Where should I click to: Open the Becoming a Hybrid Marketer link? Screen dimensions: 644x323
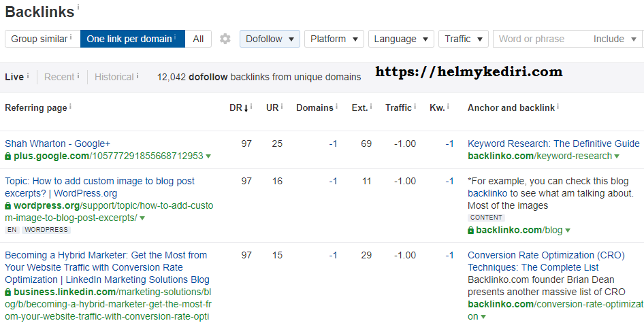pos(107,268)
